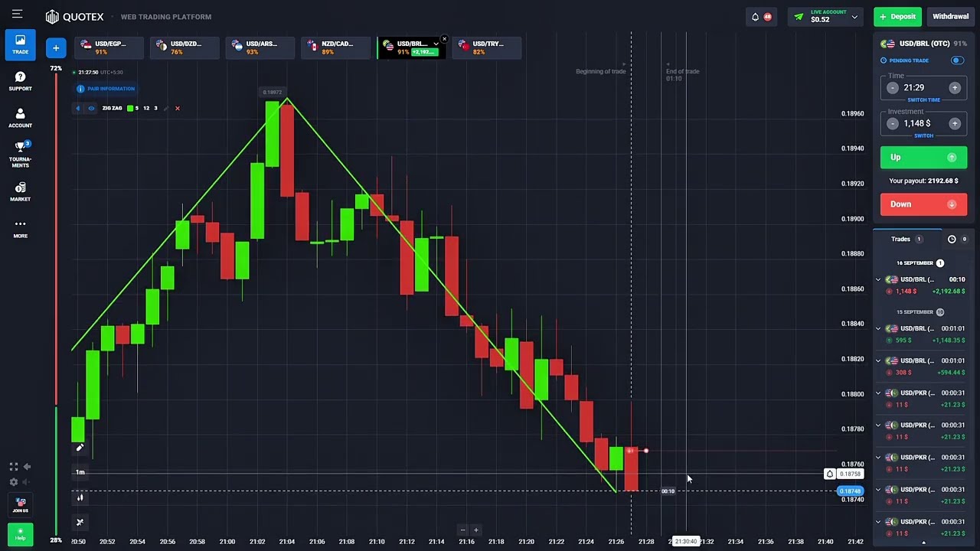Collapse the Zig Zag indicator arrow
The width and height of the screenshot is (980, 551).
point(77,109)
